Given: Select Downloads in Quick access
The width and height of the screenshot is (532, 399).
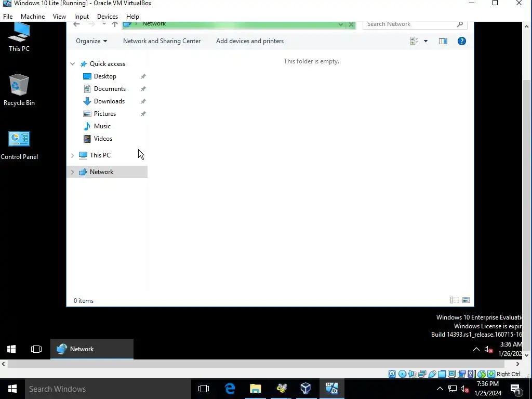Looking at the screenshot, I should tap(109, 101).
